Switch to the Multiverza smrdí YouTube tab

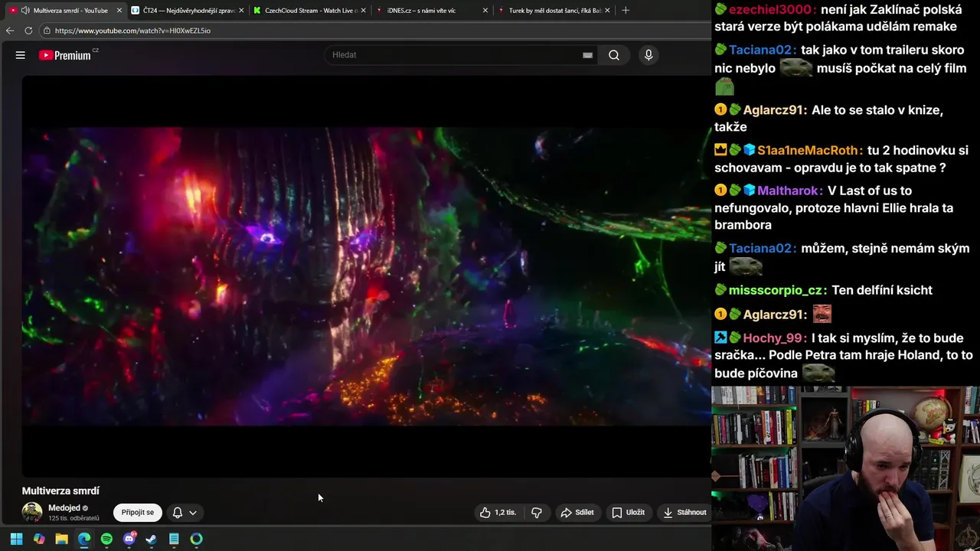pos(66,11)
